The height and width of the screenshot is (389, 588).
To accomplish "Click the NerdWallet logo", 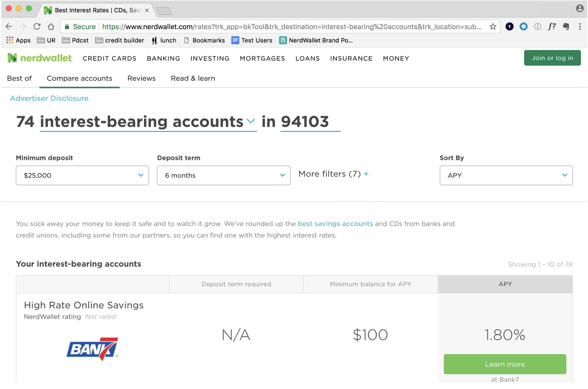I will (x=40, y=58).
